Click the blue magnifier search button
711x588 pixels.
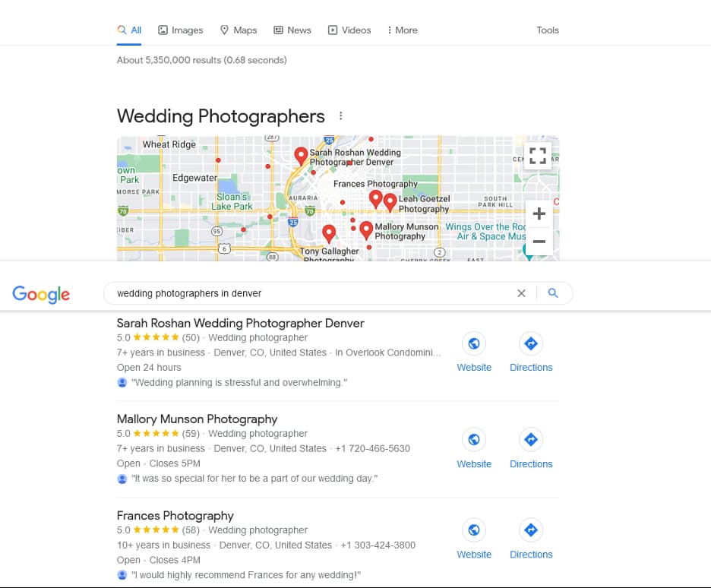pyautogui.click(x=553, y=293)
